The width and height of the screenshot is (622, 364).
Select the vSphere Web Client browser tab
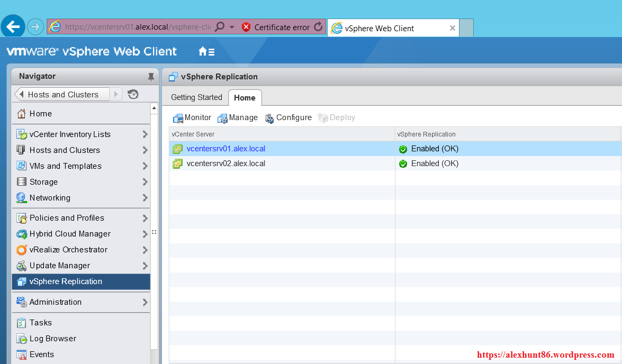tap(380, 28)
